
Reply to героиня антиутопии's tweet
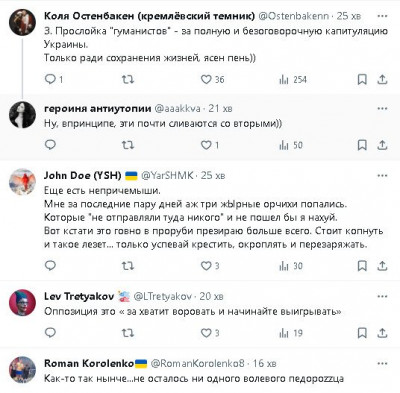click(x=50, y=145)
